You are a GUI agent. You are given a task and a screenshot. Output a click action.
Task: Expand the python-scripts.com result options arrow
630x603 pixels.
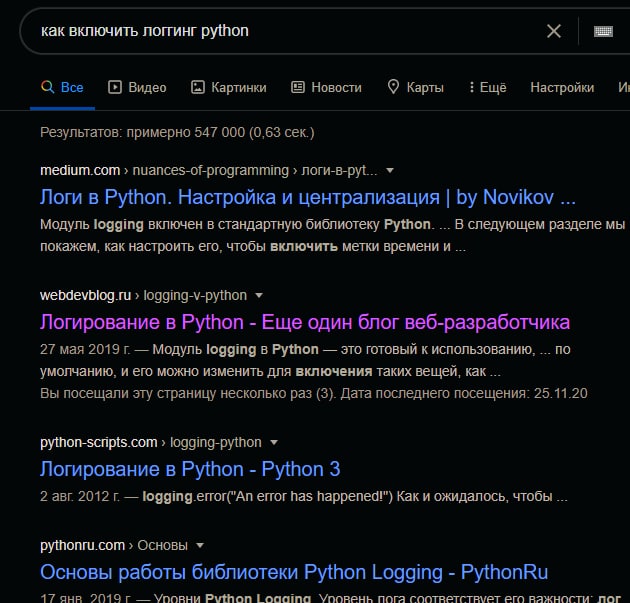[274, 443]
